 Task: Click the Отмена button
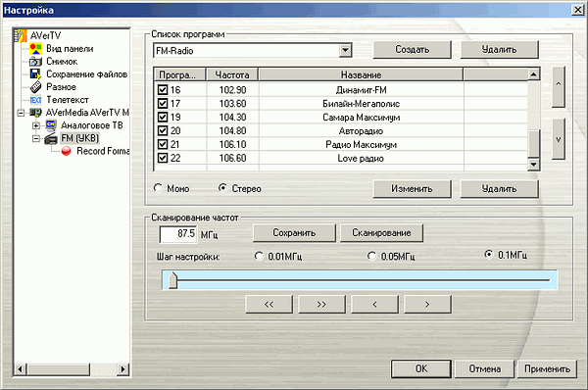point(484,368)
